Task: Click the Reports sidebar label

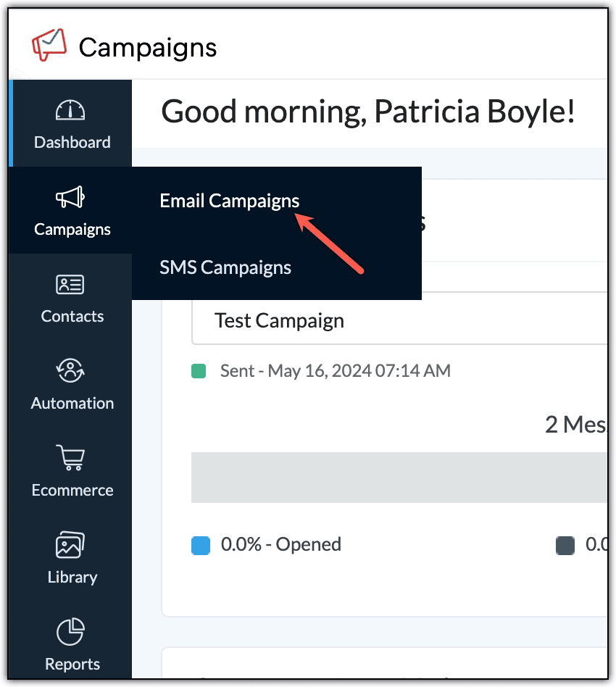Action: pos(72,663)
